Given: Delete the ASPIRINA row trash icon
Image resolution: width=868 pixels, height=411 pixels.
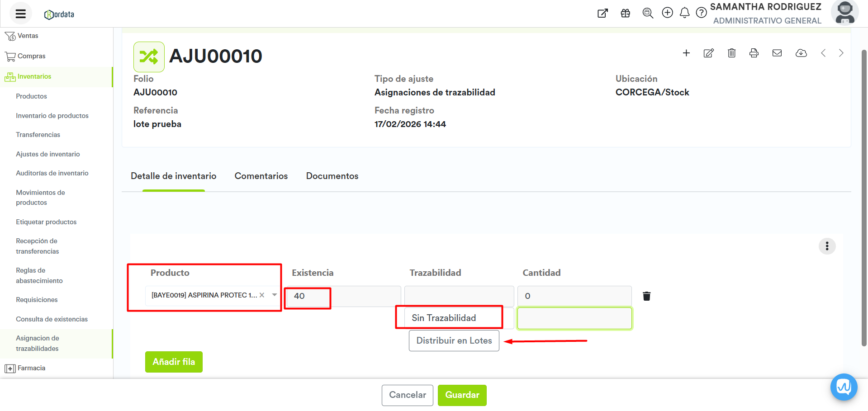Looking at the screenshot, I should [x=646, y=296].
